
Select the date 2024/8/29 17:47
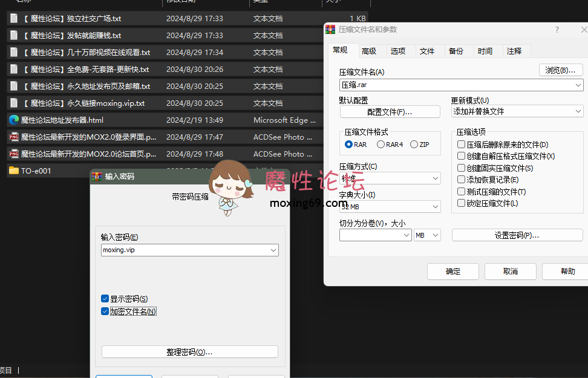[195, 137]
